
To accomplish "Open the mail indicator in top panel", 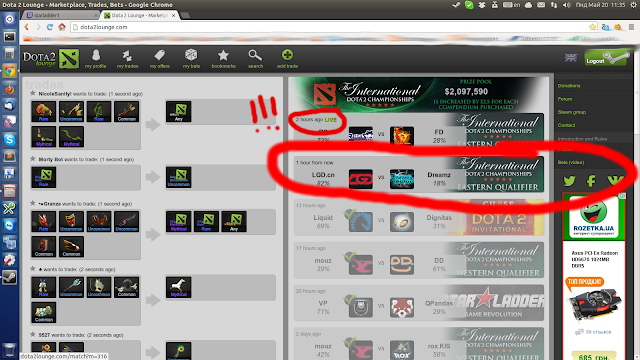I will tap(541, 5).
